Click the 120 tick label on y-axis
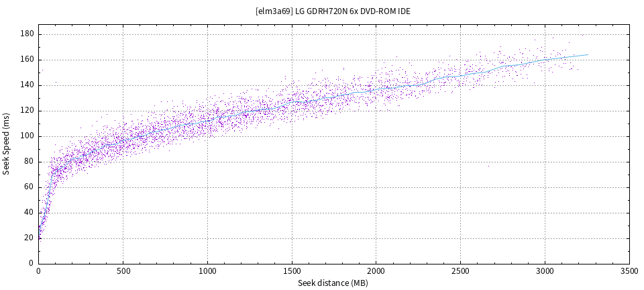This screenshot has width=644, height=290. [x=28, y=111]
